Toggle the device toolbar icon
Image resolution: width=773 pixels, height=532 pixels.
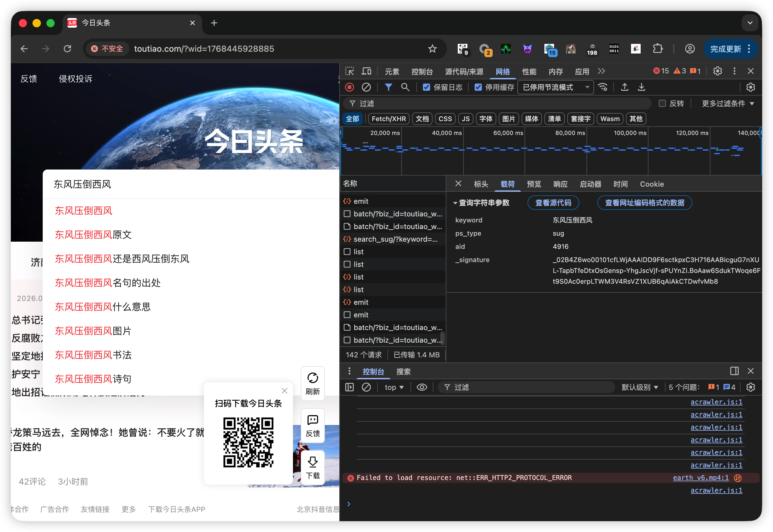point(366,71)
